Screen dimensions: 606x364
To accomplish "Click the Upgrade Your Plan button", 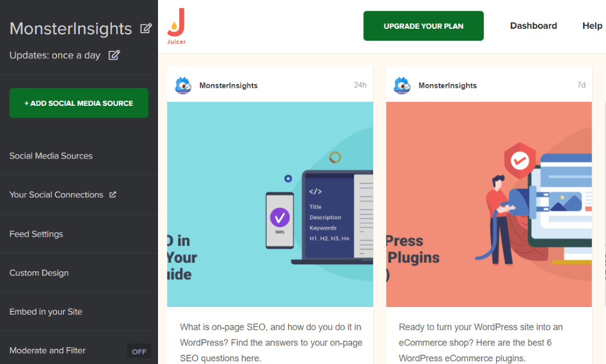I will tap(423, 25).
